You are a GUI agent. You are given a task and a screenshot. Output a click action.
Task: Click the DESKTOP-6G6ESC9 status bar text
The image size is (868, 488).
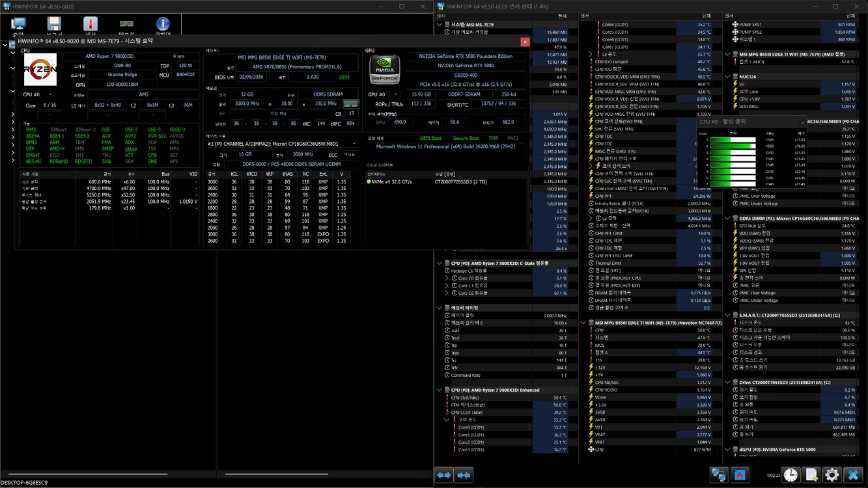coord(25,483)
